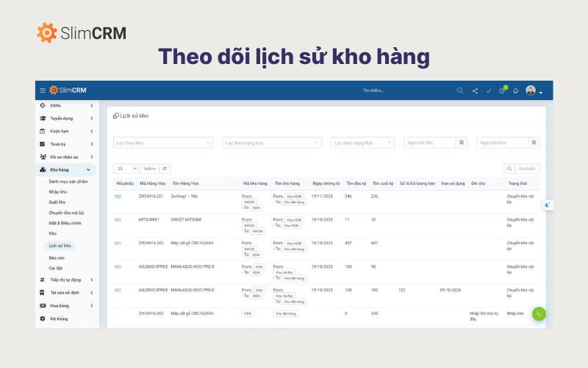Click the table search magnifier icon

(x=509, y=169)
